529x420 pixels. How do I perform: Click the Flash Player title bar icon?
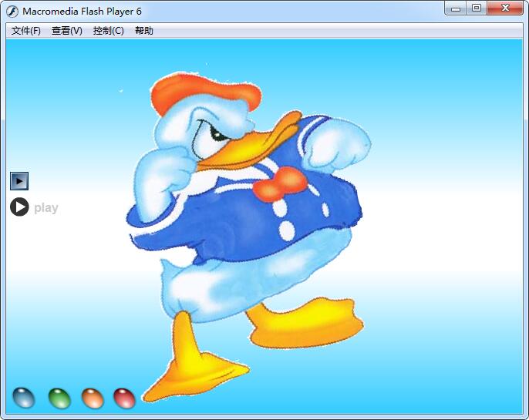coord(12,12)
